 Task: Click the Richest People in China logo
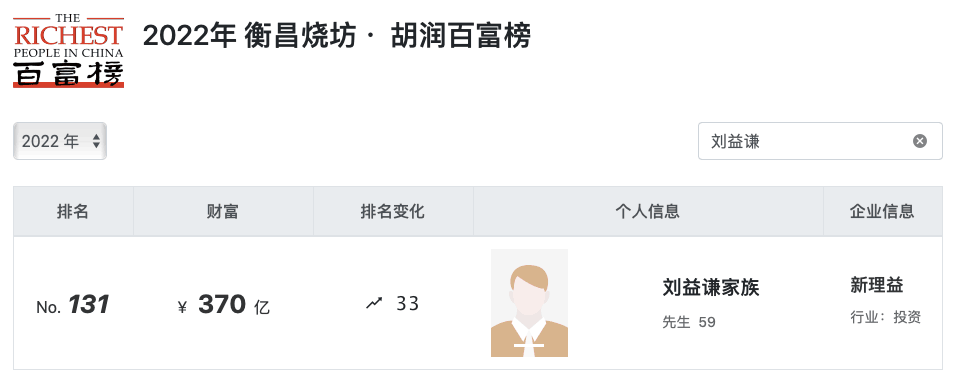click(x=69, y=51)
